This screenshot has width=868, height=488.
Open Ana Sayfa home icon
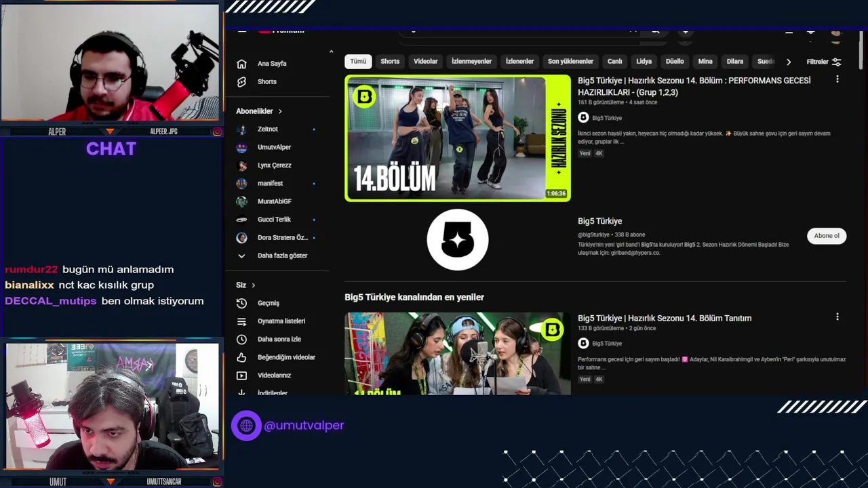click(x=241, y=64)
